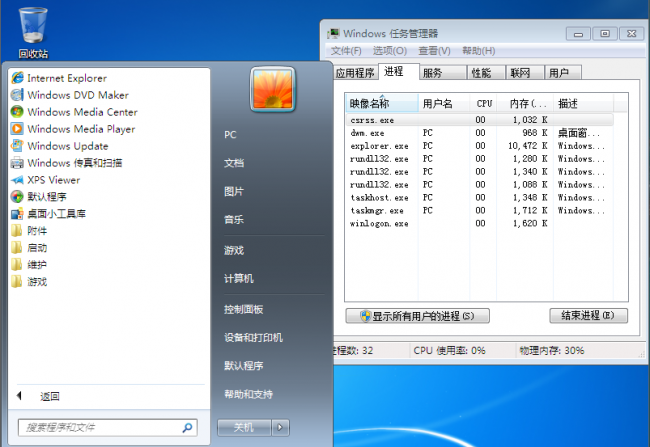The image size is (650, 447).
Task: Select the taskhost.exe process row
Action: coord(480,197)
